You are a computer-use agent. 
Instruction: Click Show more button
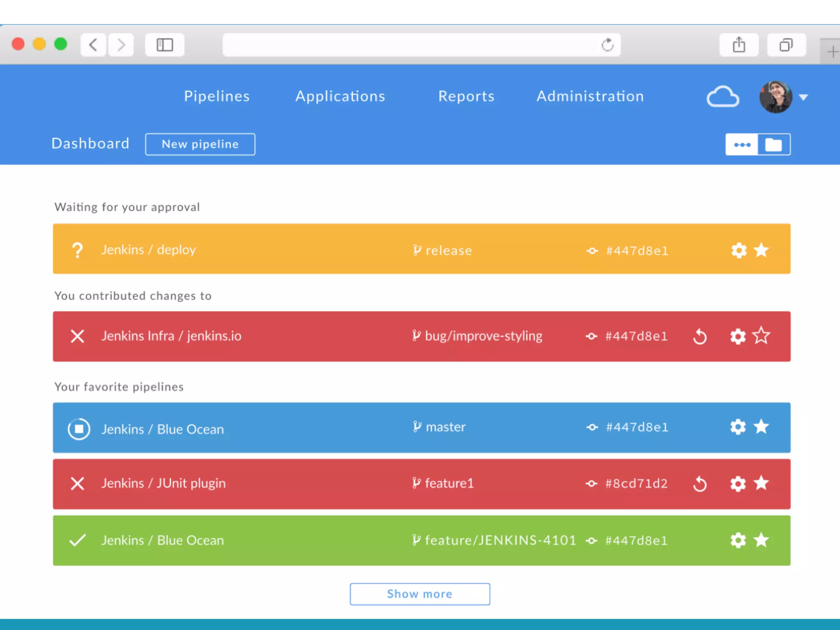coord(420,594)
